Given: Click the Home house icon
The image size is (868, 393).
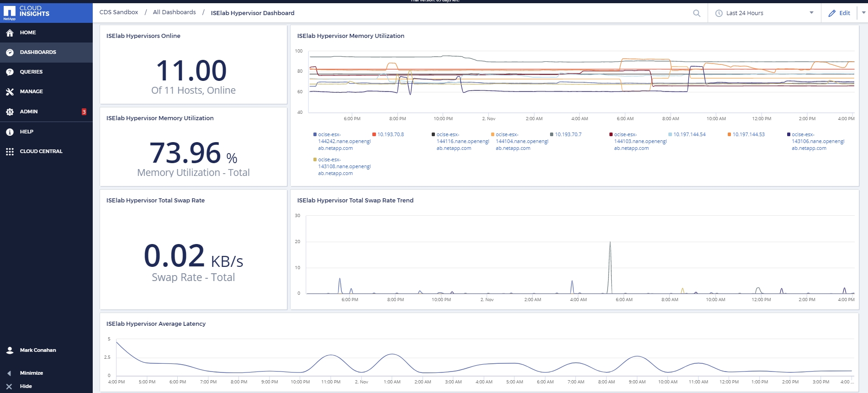Looking at the screenshot, I should tap(10, 33).
